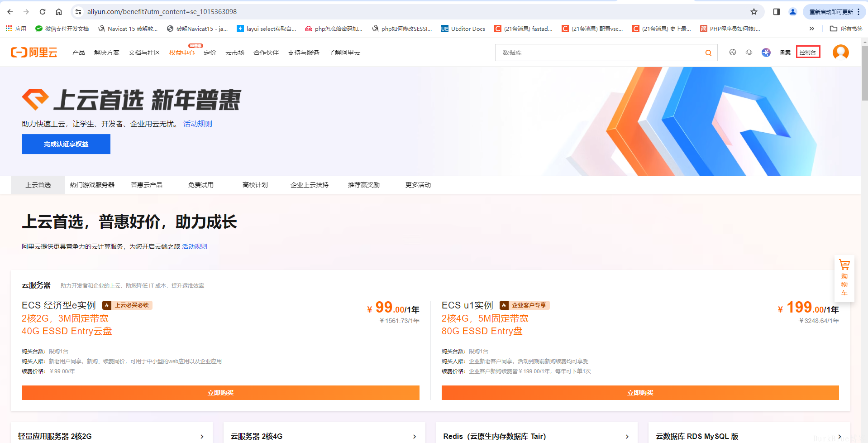
Task: Select the 热门游戏服务器 tab
Action: pos(92,185)
